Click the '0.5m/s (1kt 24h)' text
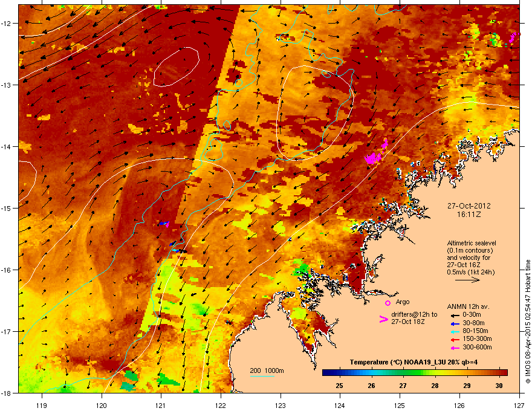 click(x=471, y=272)
